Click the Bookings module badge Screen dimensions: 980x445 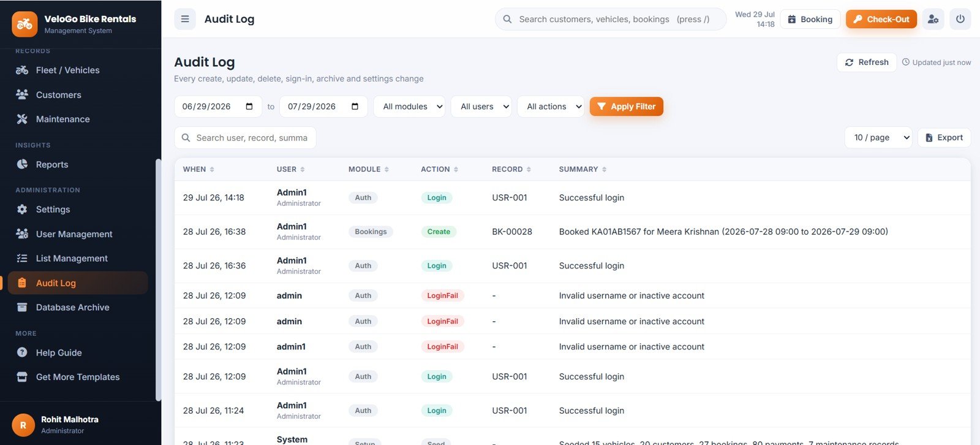[x=371, y=232]
